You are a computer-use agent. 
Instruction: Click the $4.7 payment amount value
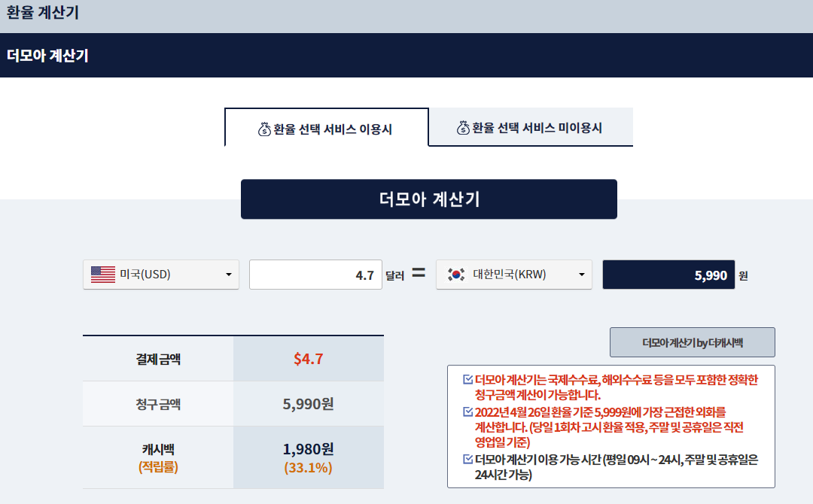click(309, 359)
